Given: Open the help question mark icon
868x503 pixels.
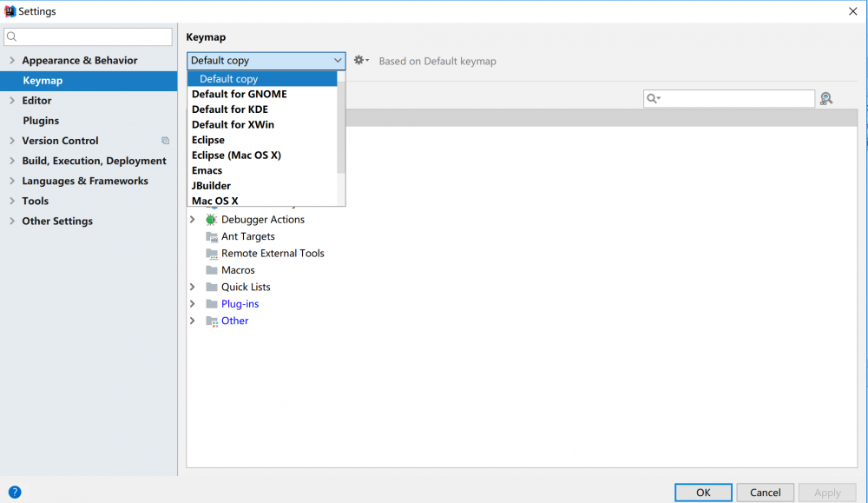Looking at the screenshot, I should click(x=15, y=492).
